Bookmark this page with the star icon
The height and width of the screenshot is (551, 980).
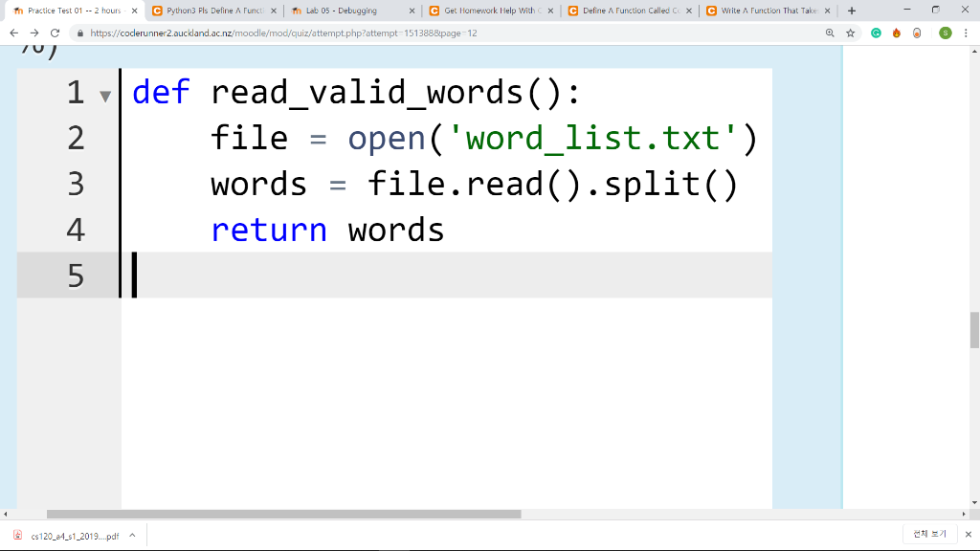click(x=850, y=33)
